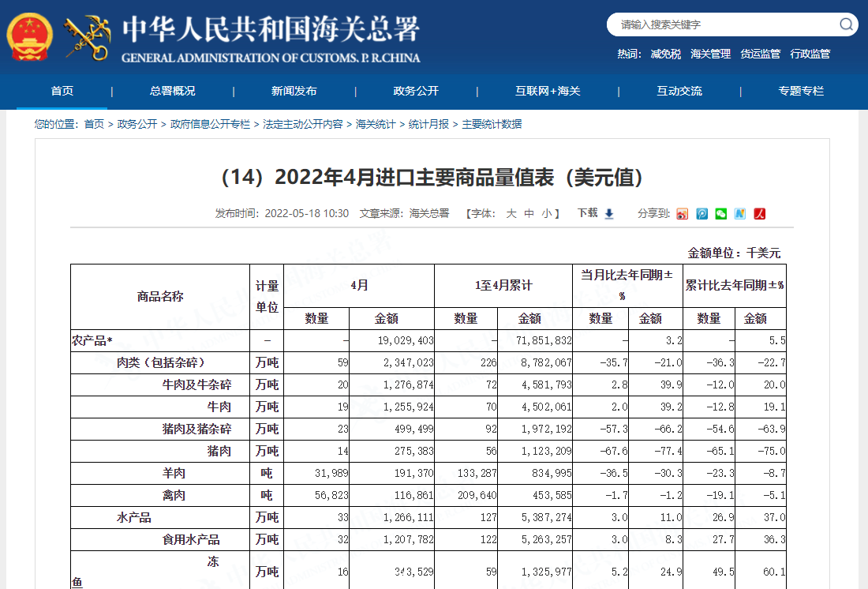
Task: Click cell value 56,823
Action: pos(331,496)
